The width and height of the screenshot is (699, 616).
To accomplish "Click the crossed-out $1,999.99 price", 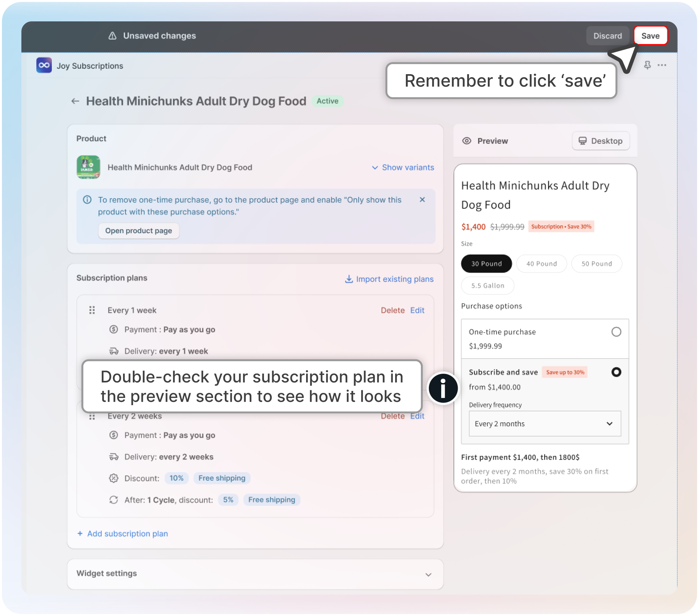I will 507,227.
